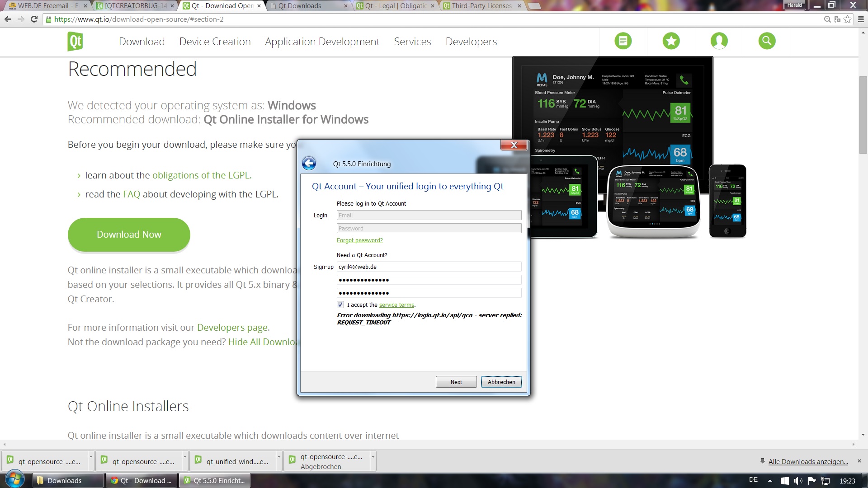Screen dimensions: 868x488
Task: Click the Hide All Downloads link
Action: (263, 342)
